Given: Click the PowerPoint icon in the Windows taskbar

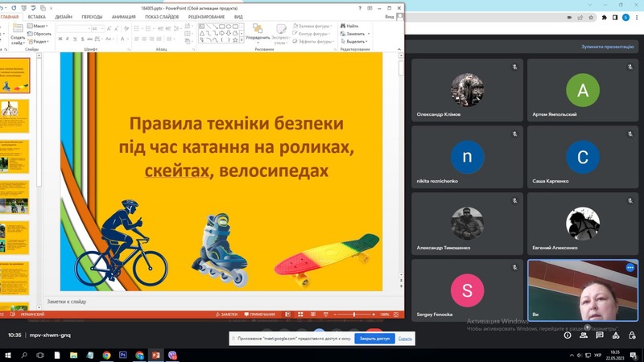Looking at the screenshot, I should pyautogui.click(x=155, y=355).
